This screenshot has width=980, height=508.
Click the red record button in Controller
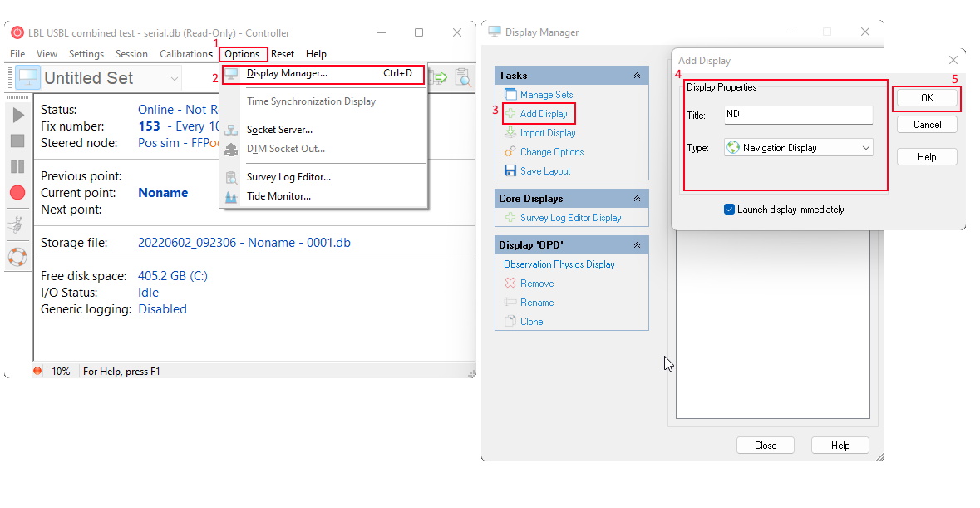click(17, 192)
